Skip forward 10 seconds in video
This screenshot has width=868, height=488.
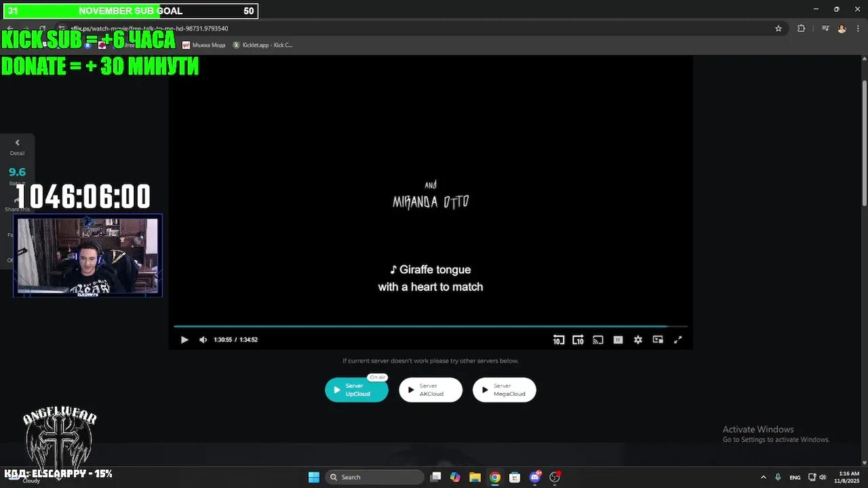click(578, 340)
